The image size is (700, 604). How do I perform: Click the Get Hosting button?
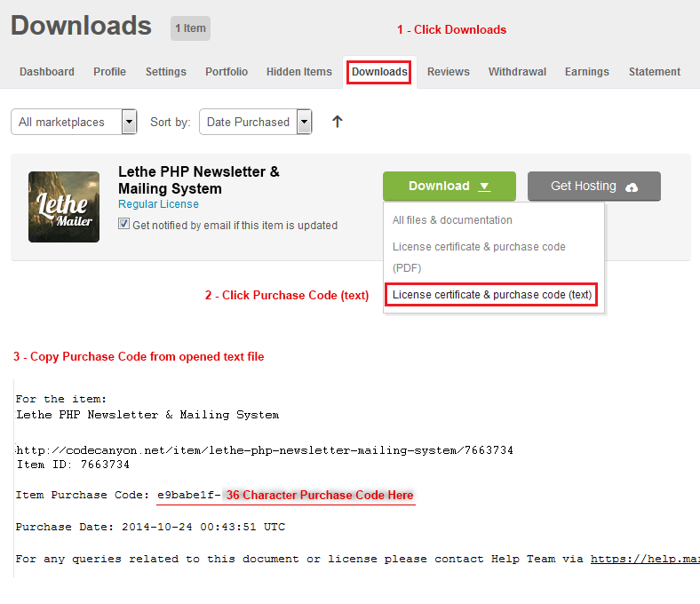pos(594,187)
